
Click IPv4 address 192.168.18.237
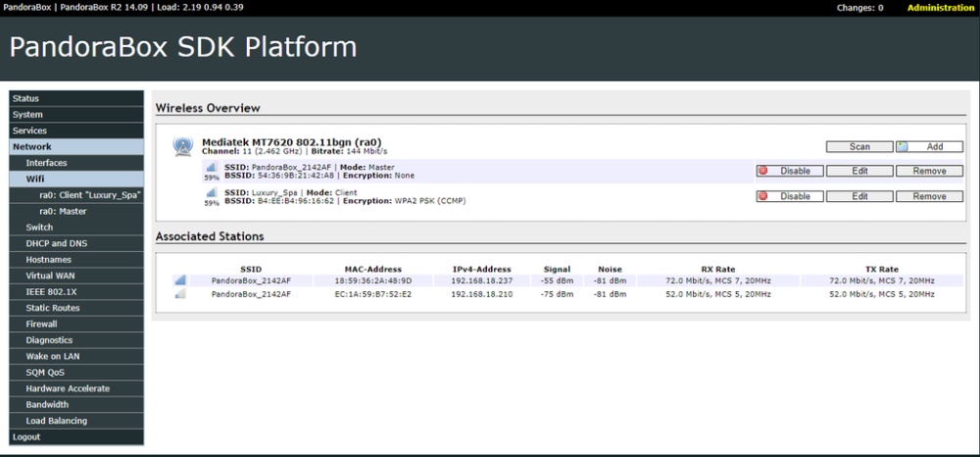(x=482, y=280)
